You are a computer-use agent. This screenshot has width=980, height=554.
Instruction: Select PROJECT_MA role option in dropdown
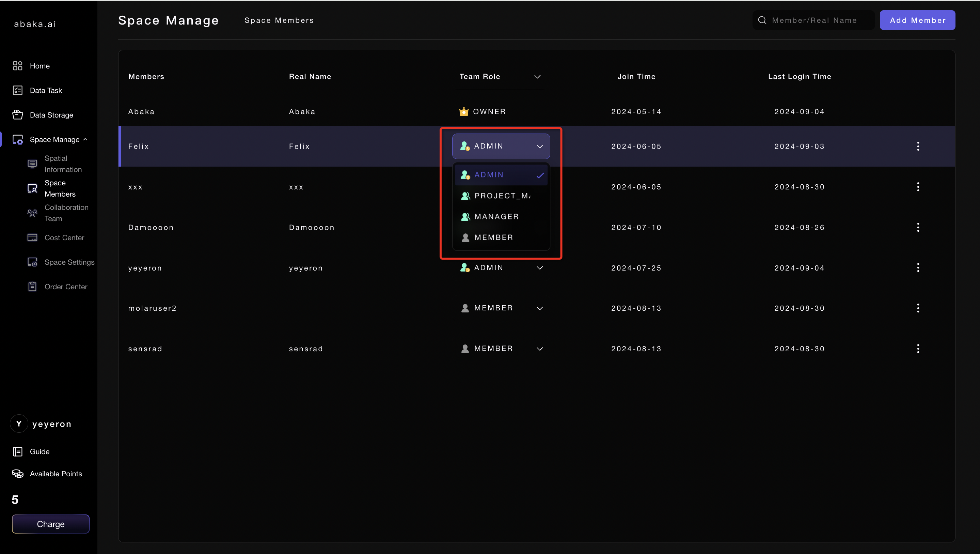(502, 196)
